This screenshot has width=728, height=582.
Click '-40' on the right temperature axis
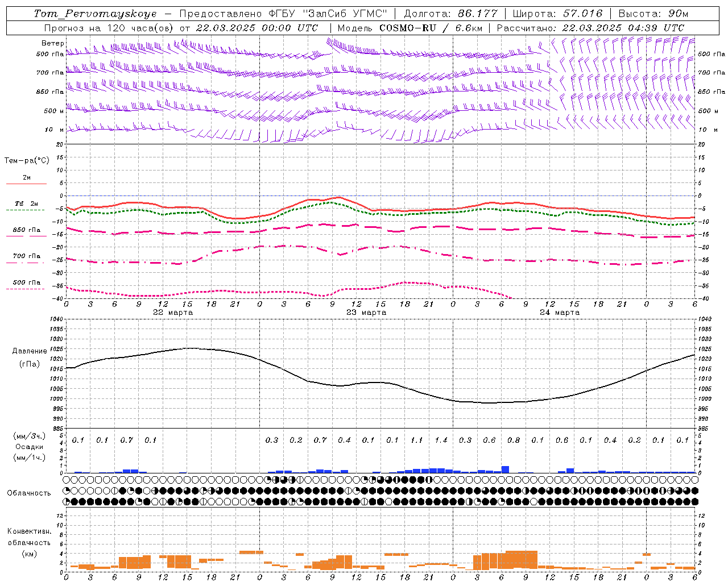(704, 299)
